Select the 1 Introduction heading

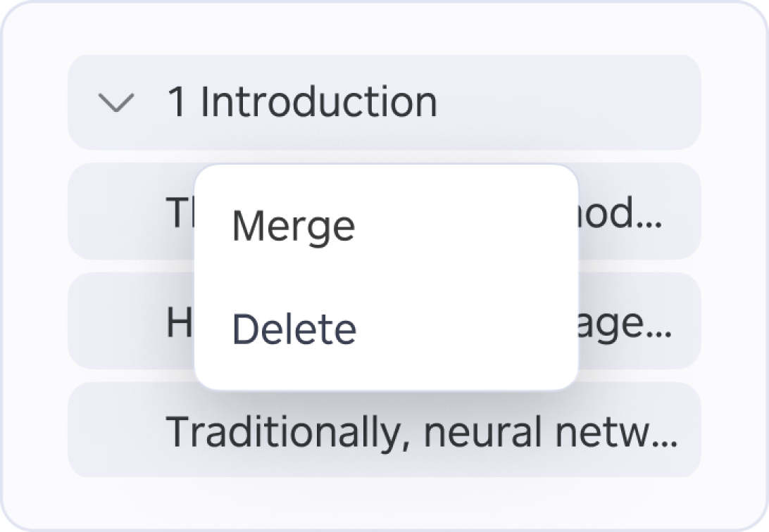tap(301, 102)
